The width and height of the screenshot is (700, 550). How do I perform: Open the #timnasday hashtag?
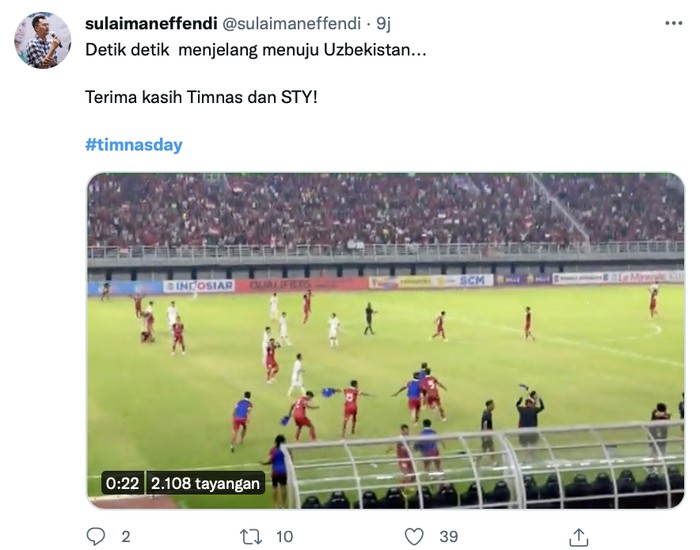coord(134,144)
